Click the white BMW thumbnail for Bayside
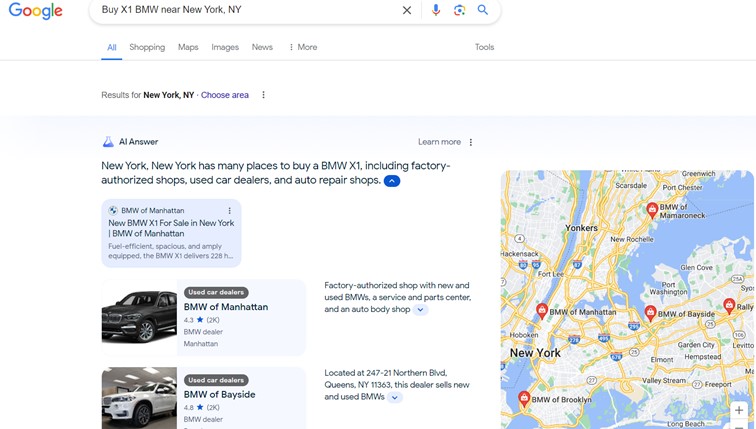756x429 pixels. coord(139,398)
